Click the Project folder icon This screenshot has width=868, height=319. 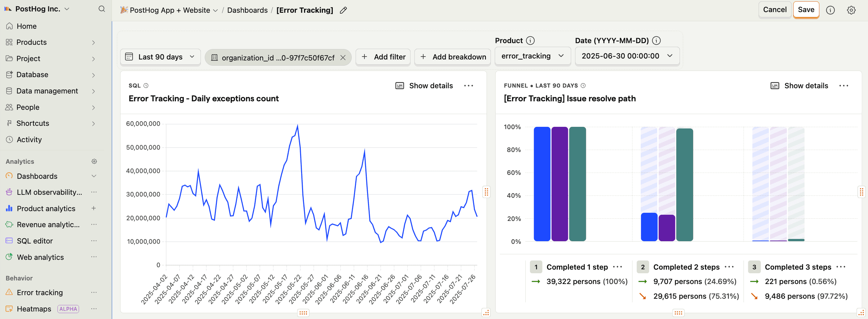pos(9,58)
